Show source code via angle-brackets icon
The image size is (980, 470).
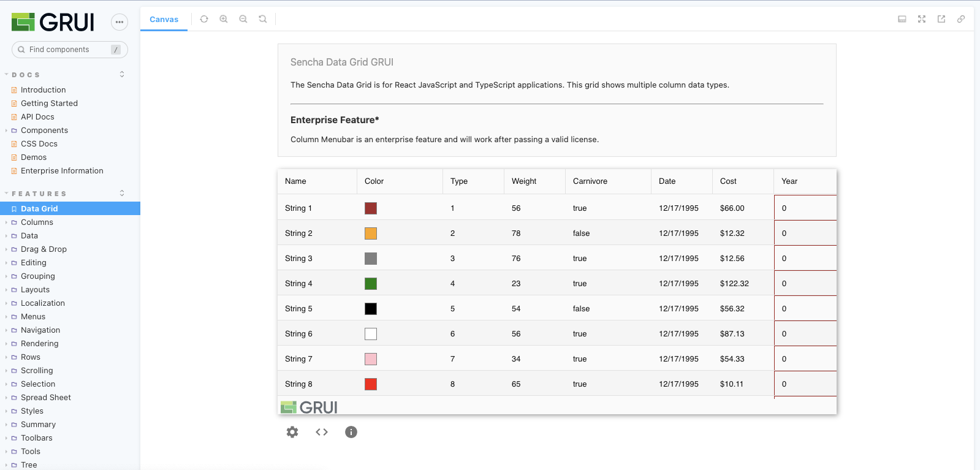(322, 432)
